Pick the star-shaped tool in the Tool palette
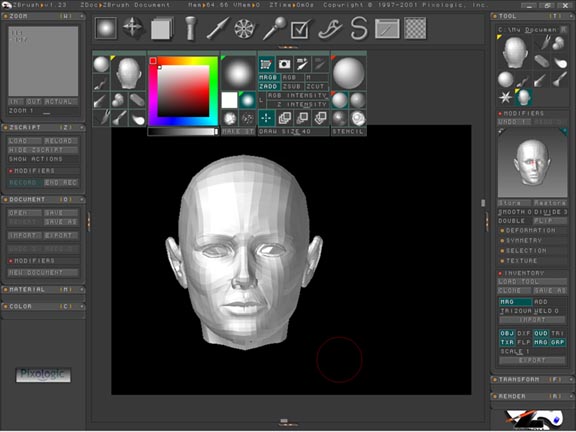Viewport: 576px width, 432px height. [x=505, y=97]
